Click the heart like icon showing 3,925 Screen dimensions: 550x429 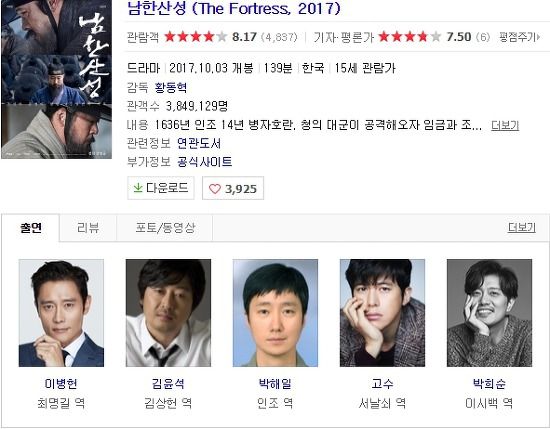215,189
